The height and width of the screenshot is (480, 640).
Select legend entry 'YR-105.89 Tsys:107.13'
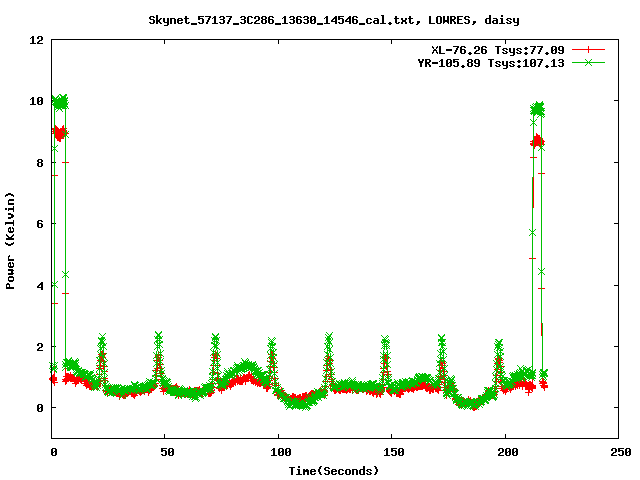(491, 63)
